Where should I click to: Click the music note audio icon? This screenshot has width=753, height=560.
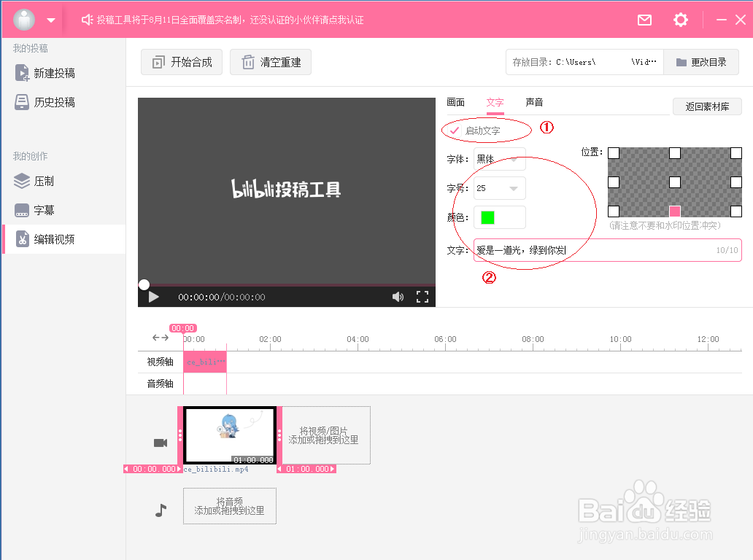[161, 510]
